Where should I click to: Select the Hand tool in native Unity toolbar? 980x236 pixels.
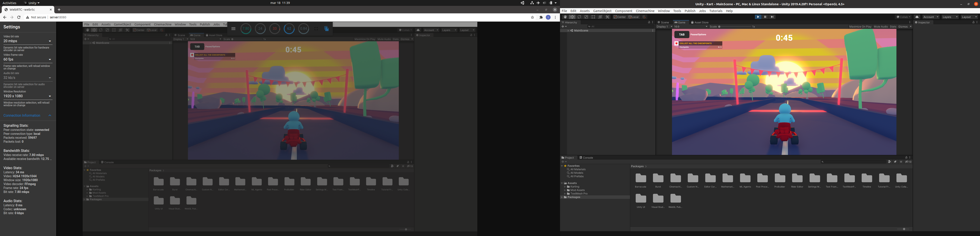(565, 17)
